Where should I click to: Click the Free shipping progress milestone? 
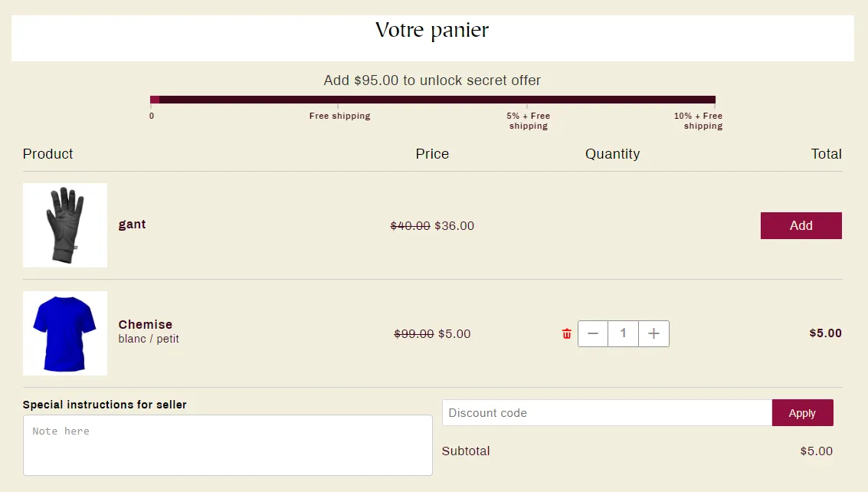pyautogui.click(x=339, y=116)
